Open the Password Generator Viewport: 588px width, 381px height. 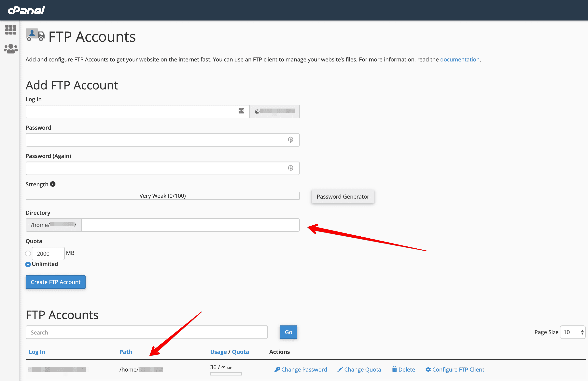pos(343,197)
